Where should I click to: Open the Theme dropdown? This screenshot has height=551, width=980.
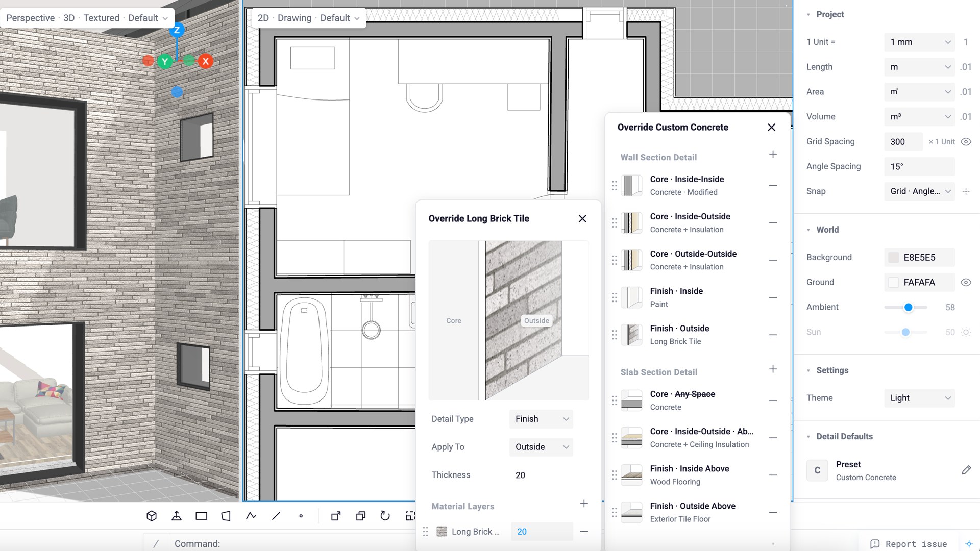point(919,398)
